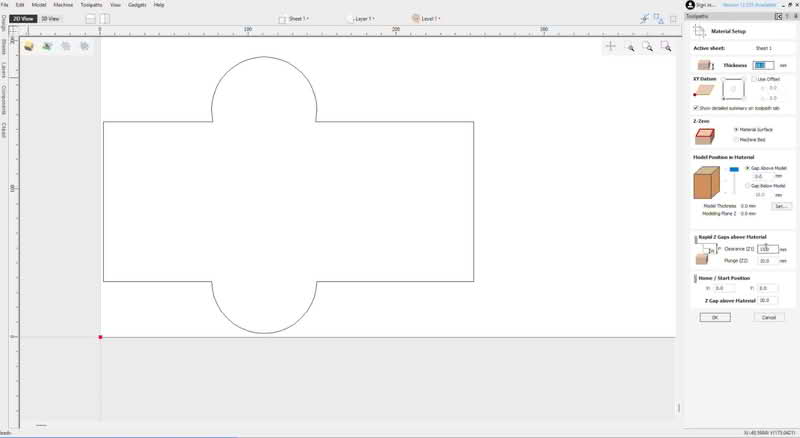Click the tile windows horizontally icon

90,18
